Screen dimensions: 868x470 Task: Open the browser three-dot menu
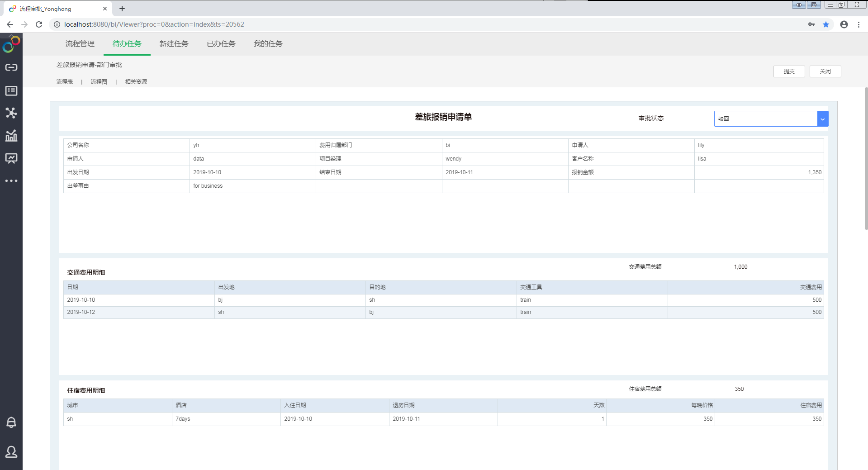click(859, 24)
